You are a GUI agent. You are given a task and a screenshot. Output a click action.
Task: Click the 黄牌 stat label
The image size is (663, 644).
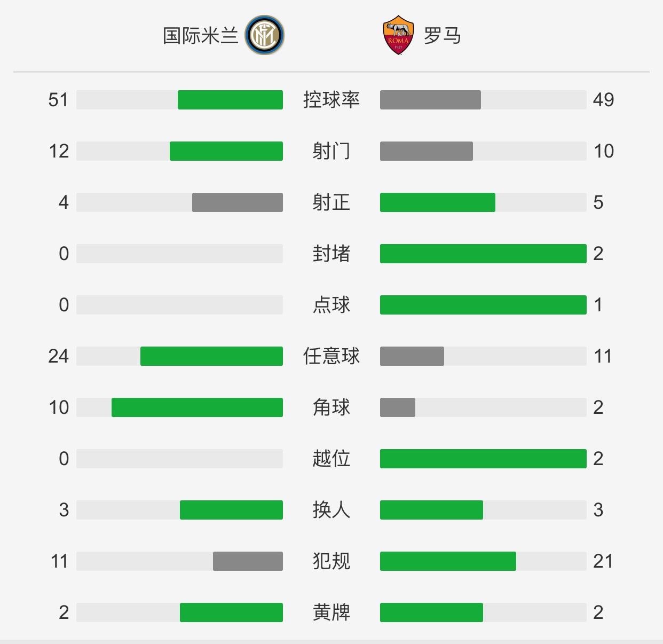(331, 612)
